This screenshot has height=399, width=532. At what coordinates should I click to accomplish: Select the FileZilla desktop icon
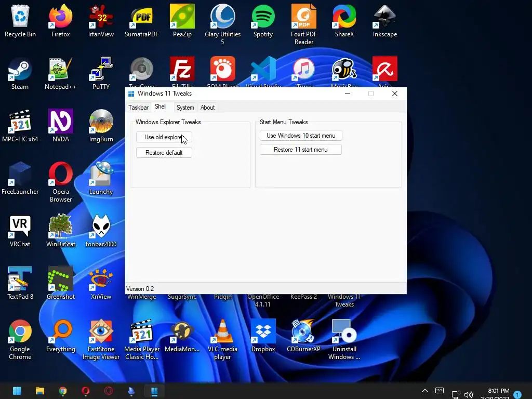point(182,71)
